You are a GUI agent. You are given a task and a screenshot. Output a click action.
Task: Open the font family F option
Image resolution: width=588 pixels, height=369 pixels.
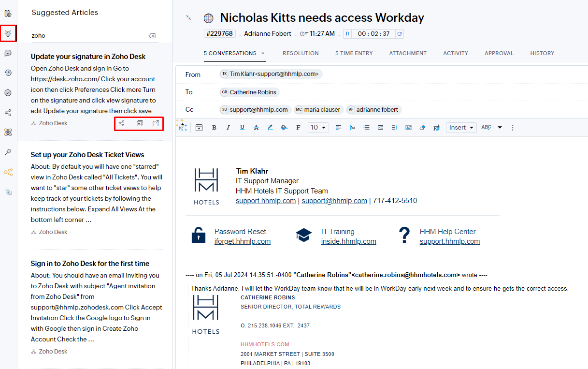[298, 128]
